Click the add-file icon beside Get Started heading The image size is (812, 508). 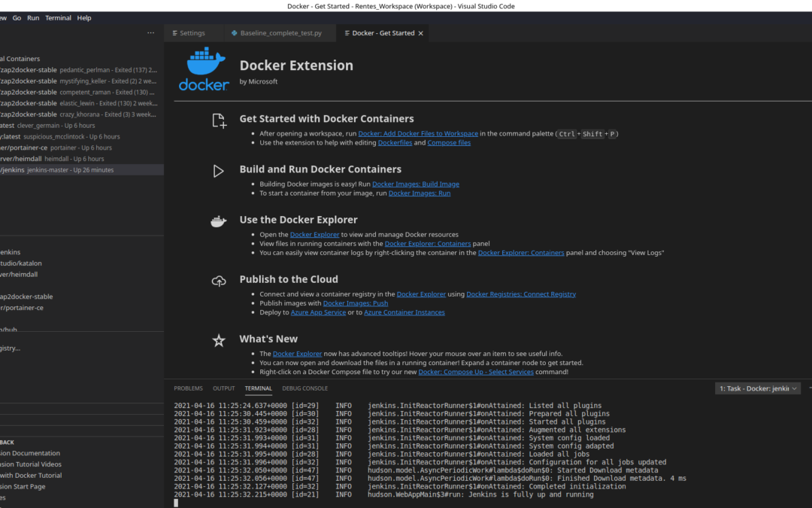pyautogui.click(x=219, y=120)
